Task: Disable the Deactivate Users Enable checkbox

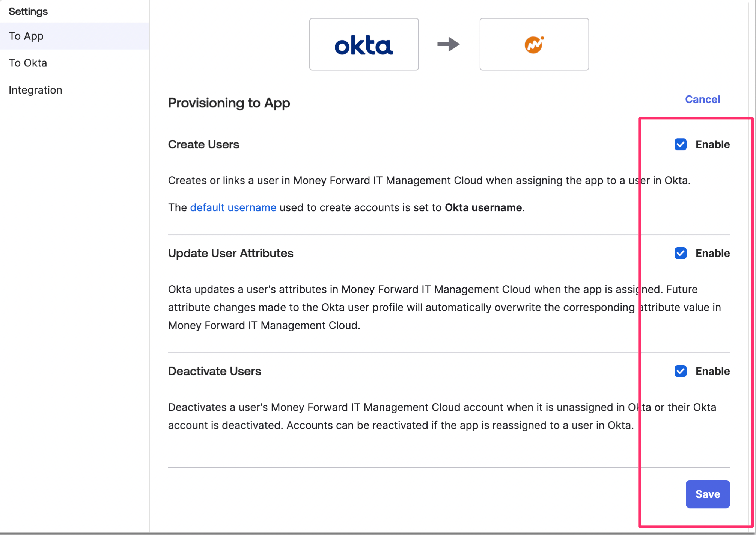Action: click(680, 371)
